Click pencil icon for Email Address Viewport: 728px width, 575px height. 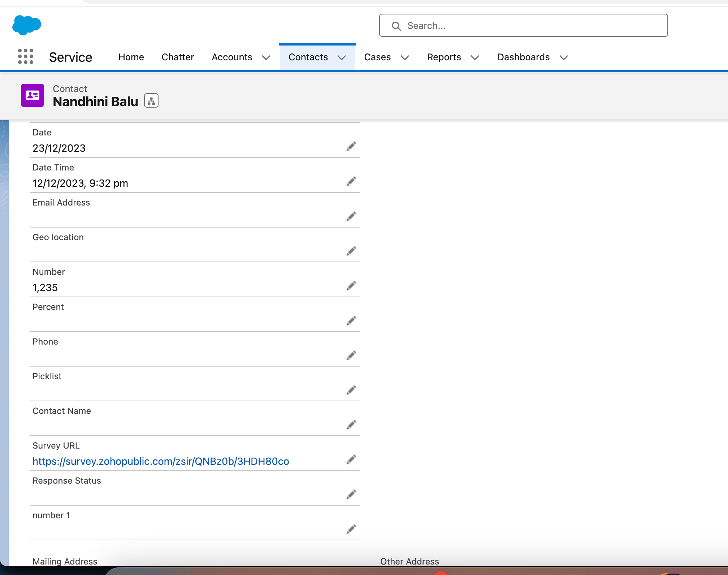click(x=351, y=216)
